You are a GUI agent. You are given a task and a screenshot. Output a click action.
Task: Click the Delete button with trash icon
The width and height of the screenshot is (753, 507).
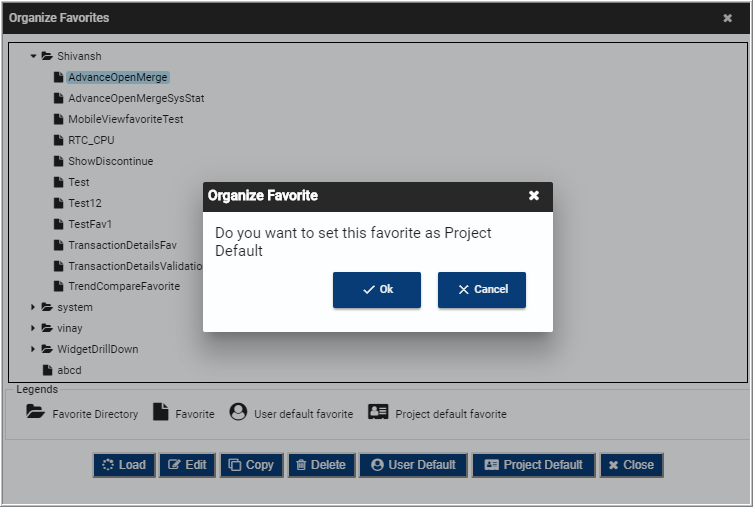[321, 465]
